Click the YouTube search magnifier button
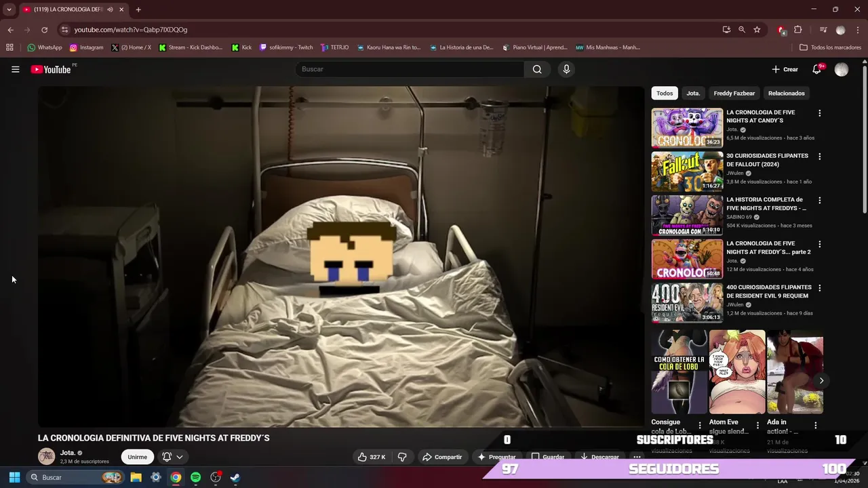This screenshot has height=488, width=868. [537, 69]
